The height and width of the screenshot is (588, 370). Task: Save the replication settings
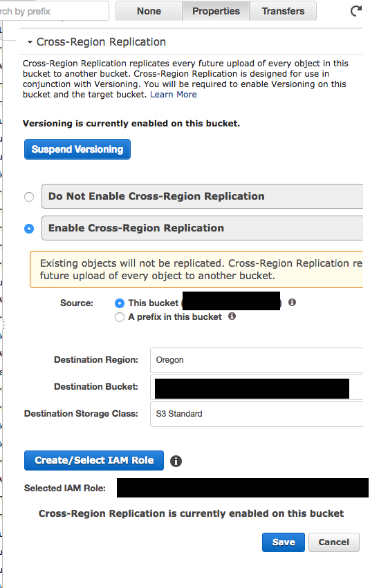coord(284,542)
